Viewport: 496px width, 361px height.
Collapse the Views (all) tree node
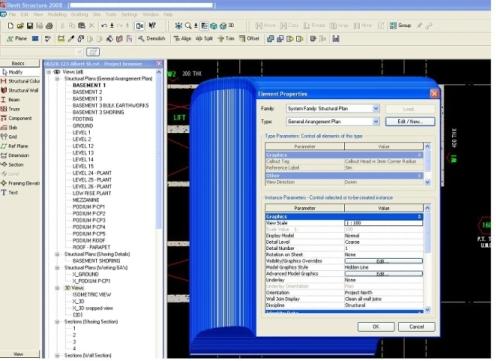49,72
